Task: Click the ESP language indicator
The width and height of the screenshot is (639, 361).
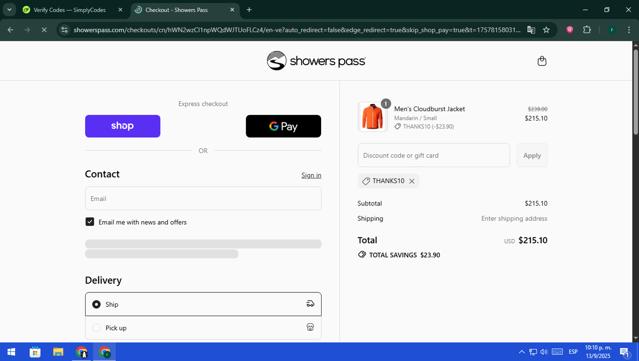Action: pos(573,352)
